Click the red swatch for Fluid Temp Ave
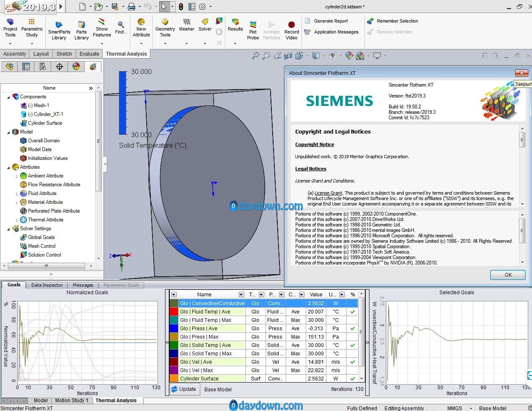Viewport: 532px width, 411px height. click(x=174, y=312)
